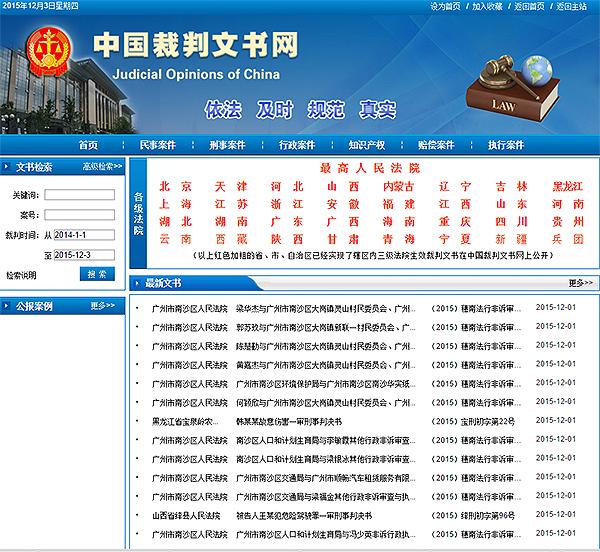Select the 兵团 court link

tap(567, 239)
